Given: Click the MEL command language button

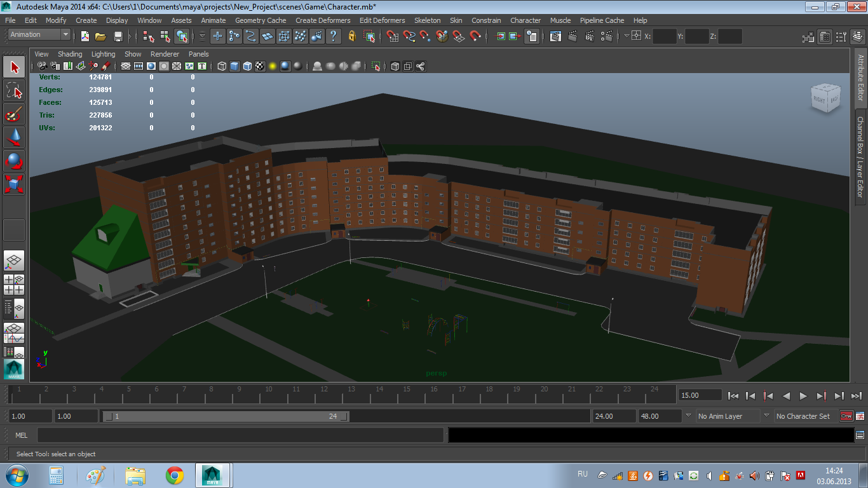Looking at the screenshot, I should pyautogui.click(x=21, y=435).
